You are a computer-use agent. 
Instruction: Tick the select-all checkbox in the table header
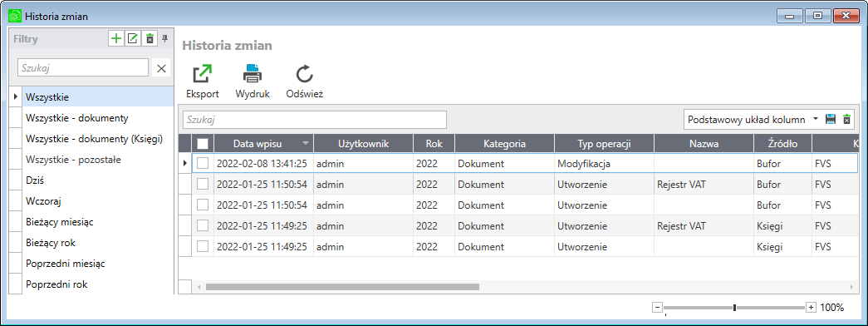click(203, 144)
